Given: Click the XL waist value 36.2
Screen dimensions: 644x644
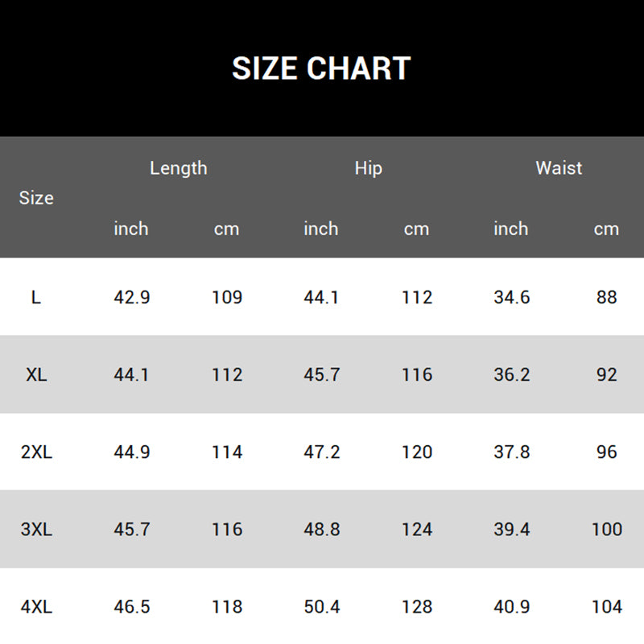Looking at the screenshot, I should tap(511, 374).
